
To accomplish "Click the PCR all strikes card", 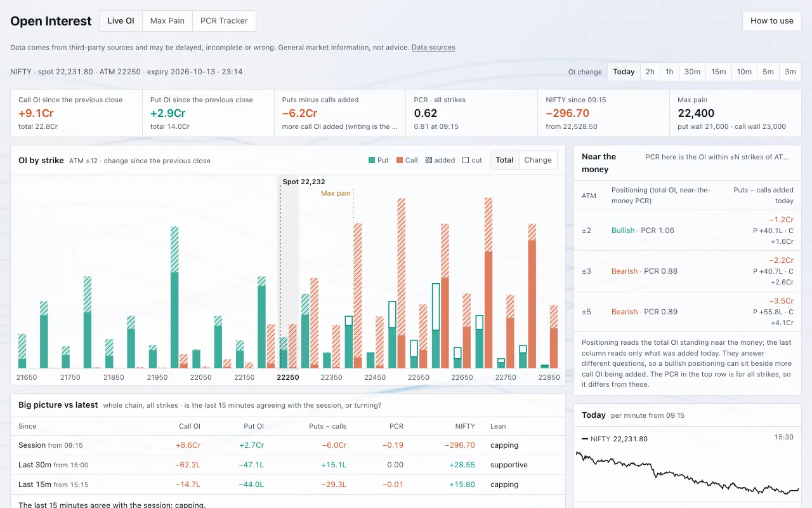I will point(472,113).
